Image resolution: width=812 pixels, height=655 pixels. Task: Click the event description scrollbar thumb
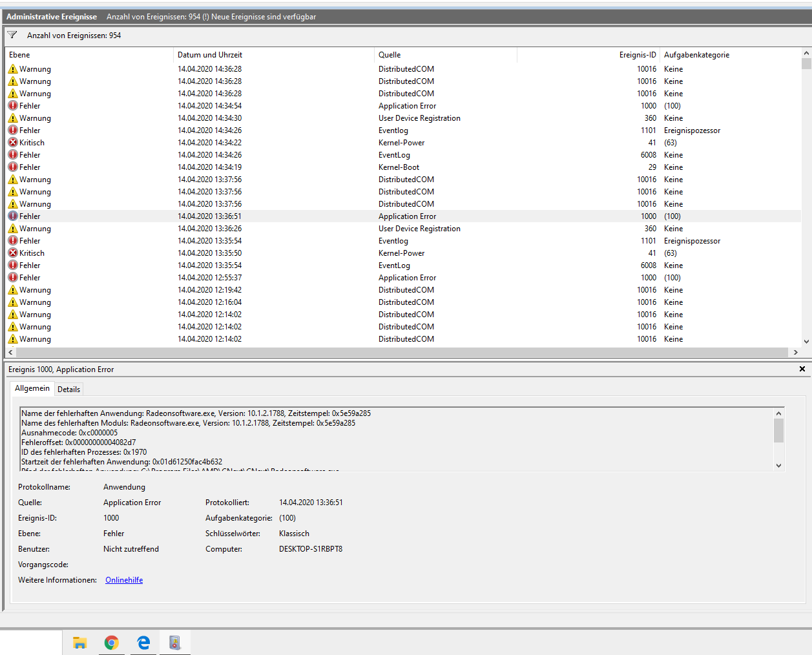pyautogui.click(x=778, y=430)
